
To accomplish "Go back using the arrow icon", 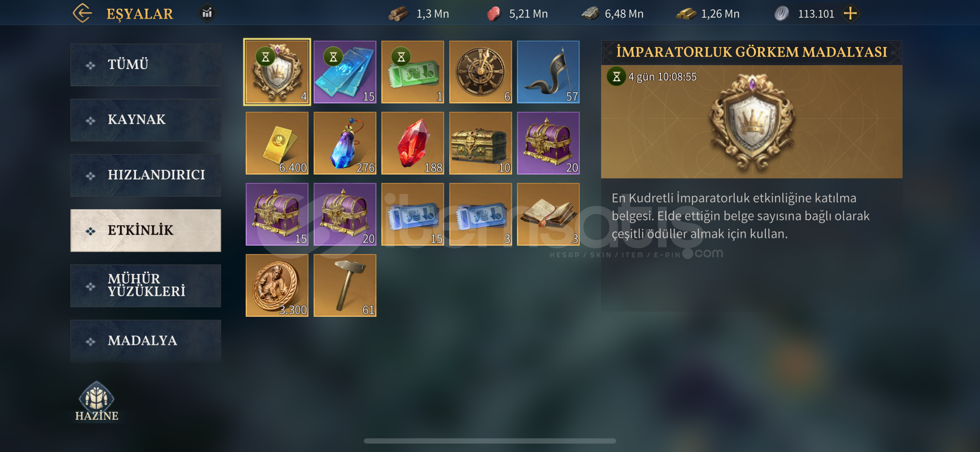I will click(82, 13).
